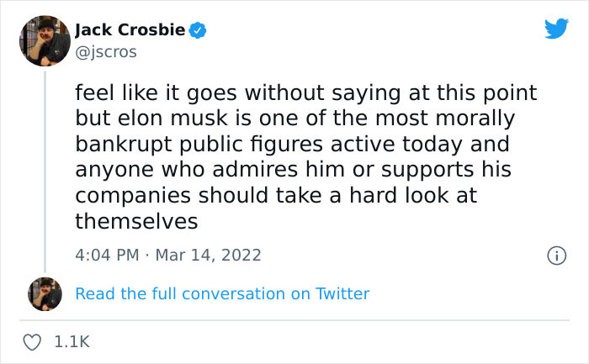Click the vertical thread line below the avatar
The height and width of the screenshot is (364, 589).
coord(44,168)
